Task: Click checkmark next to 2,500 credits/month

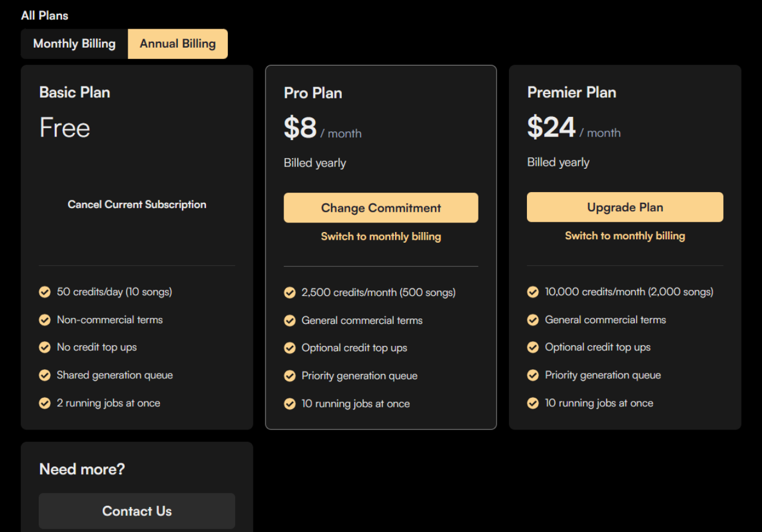Action: tap(290, 293)
